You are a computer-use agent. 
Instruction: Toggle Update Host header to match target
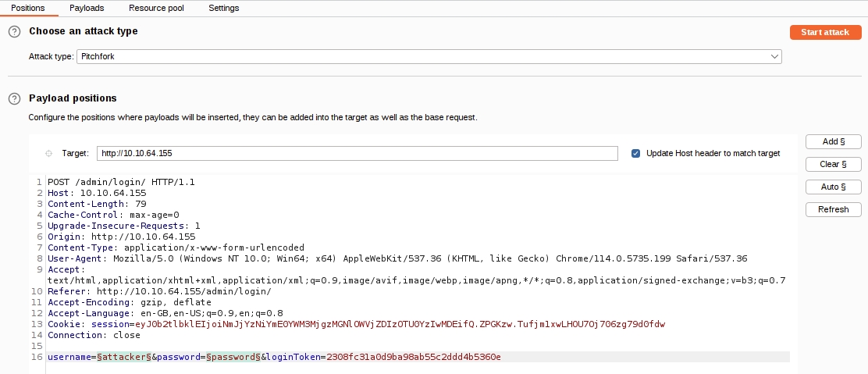pos(635,154)
